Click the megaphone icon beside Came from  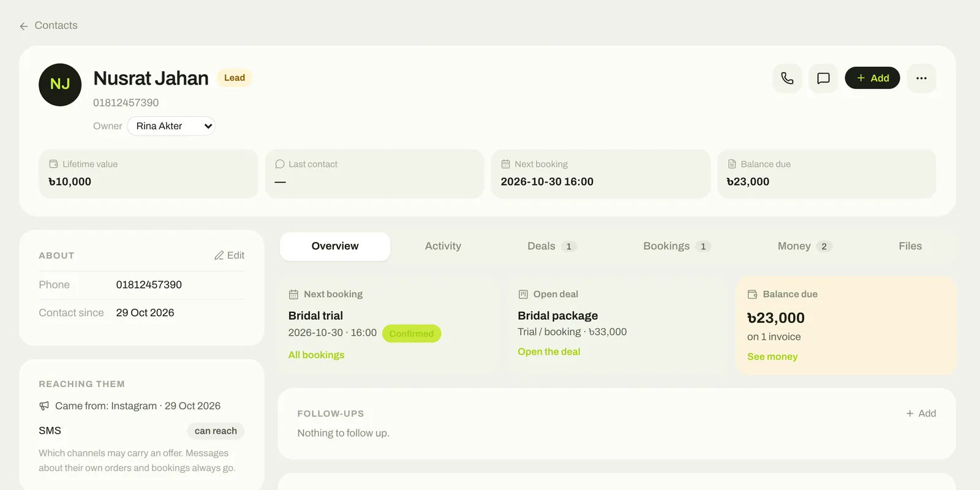pos(44,406)
